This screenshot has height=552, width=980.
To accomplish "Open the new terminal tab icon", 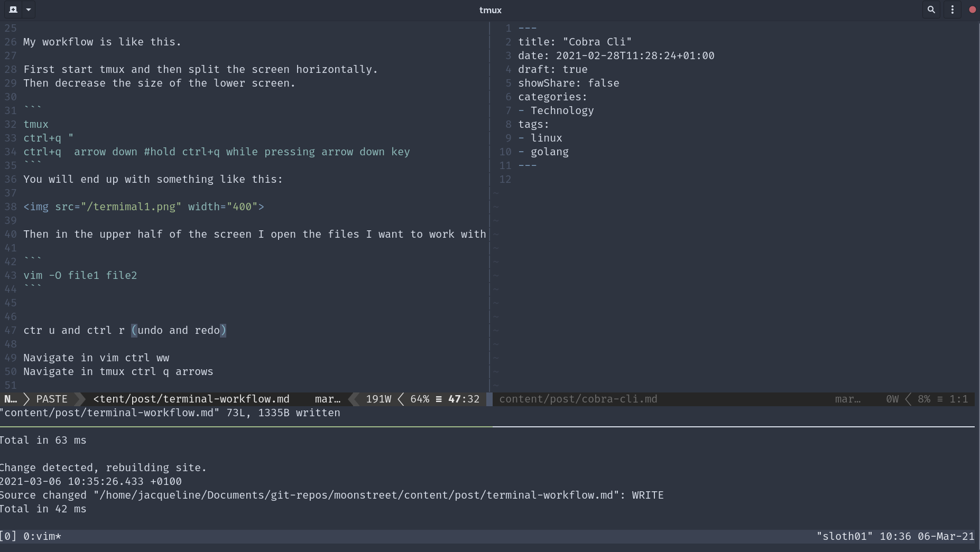I will point(13,10).
